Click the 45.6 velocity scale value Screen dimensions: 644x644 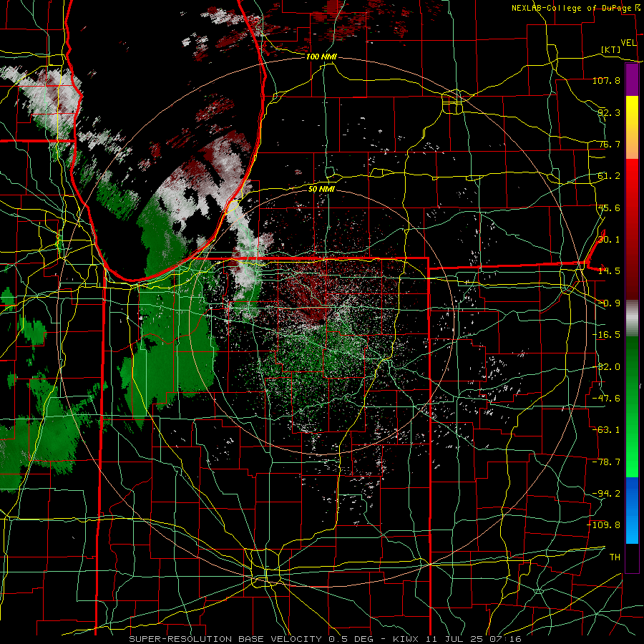click(609, 208)
